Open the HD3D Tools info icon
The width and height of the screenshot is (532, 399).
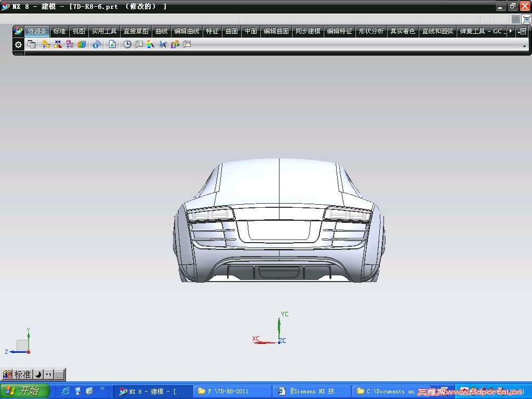point(97,44)
